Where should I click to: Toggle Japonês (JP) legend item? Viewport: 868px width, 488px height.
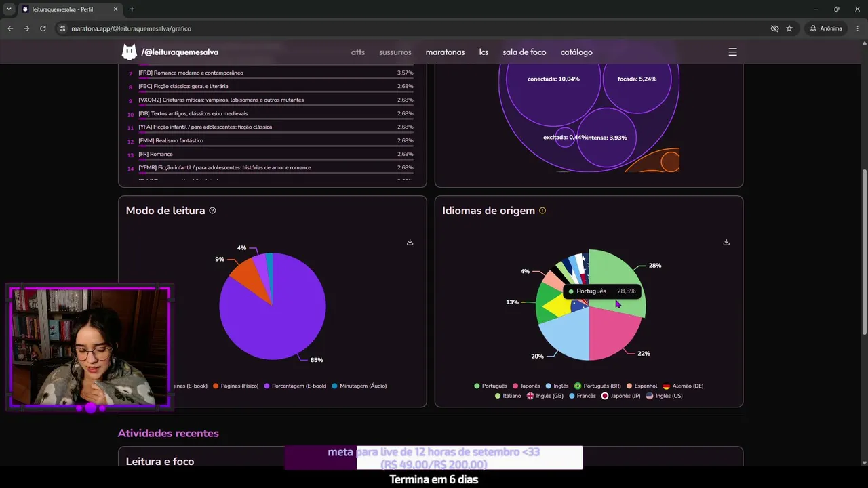(x=620, y=396)
